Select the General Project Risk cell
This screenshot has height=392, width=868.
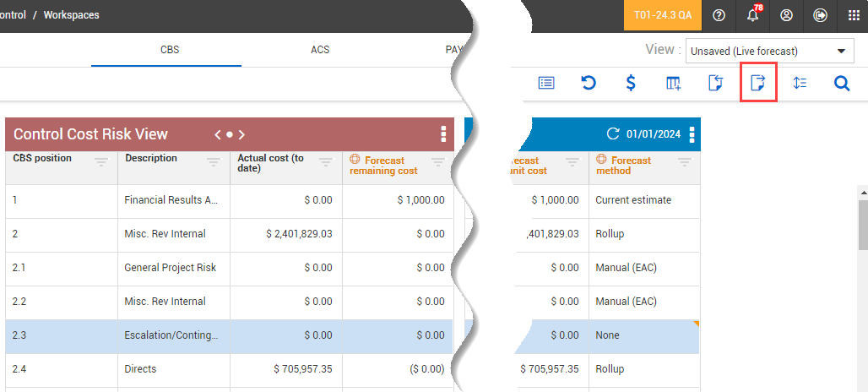(x=174, y=268)
